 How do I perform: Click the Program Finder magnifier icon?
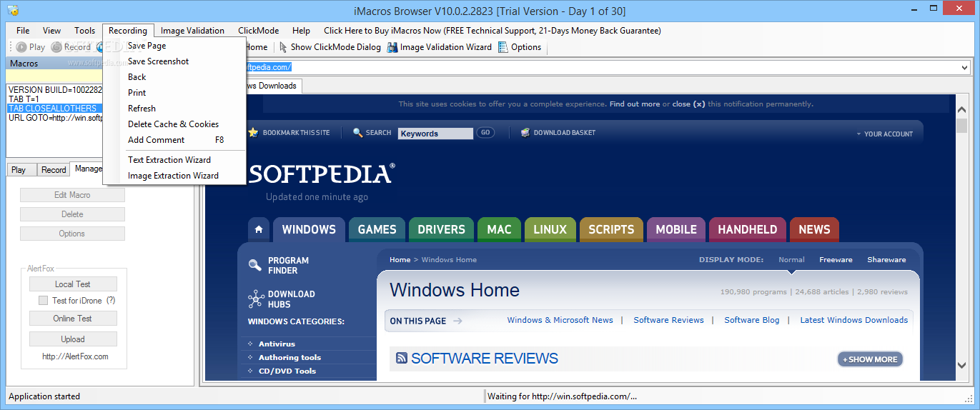click(x=255, y=266)
